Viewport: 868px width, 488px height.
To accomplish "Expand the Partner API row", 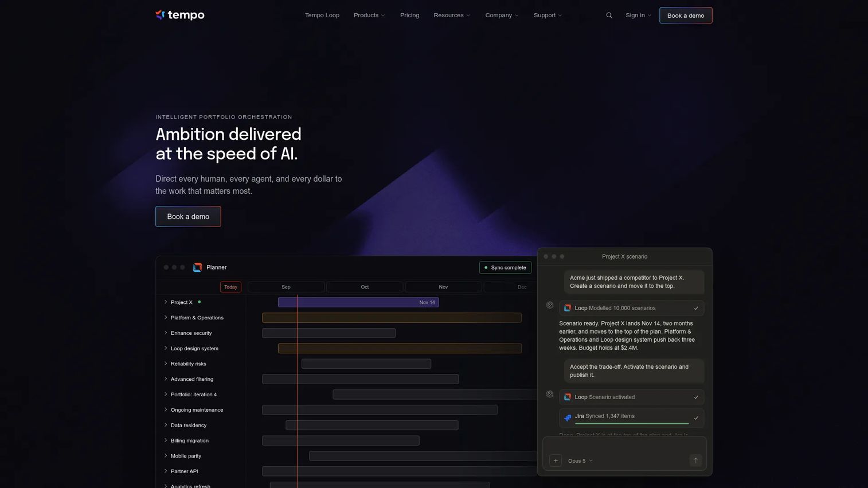I will (166, 471).
